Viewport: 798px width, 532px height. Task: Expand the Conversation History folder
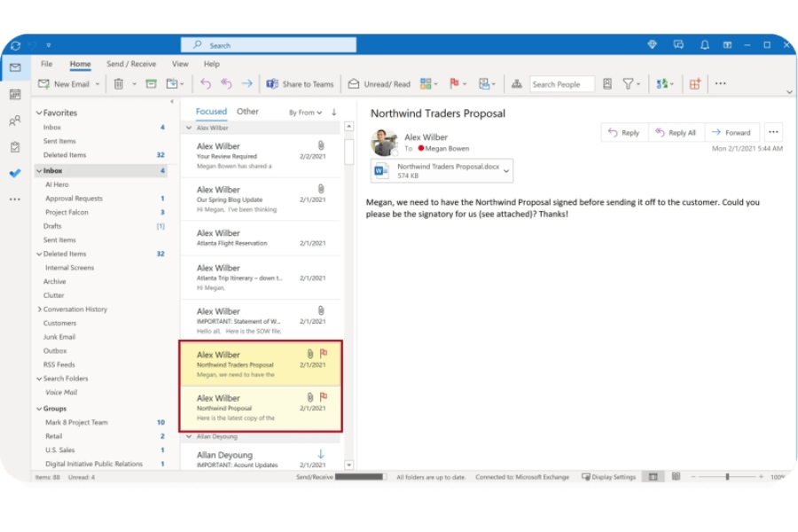[39, 309]
